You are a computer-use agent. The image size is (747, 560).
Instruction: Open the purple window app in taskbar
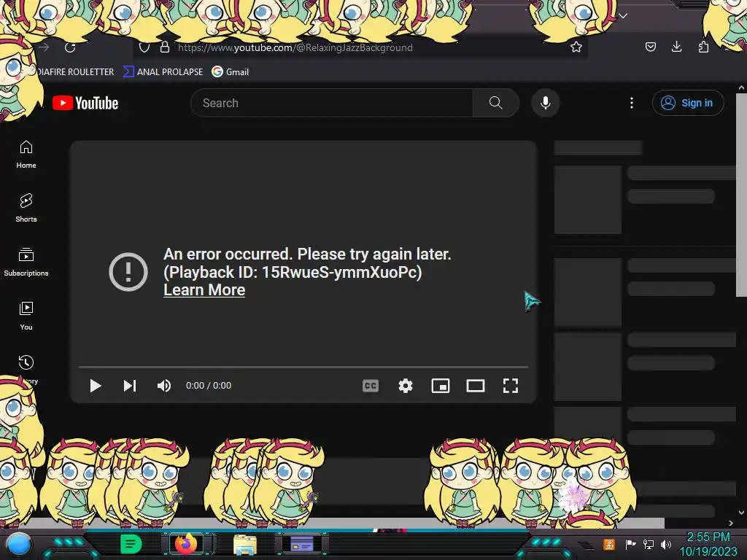tap(302, 544)
